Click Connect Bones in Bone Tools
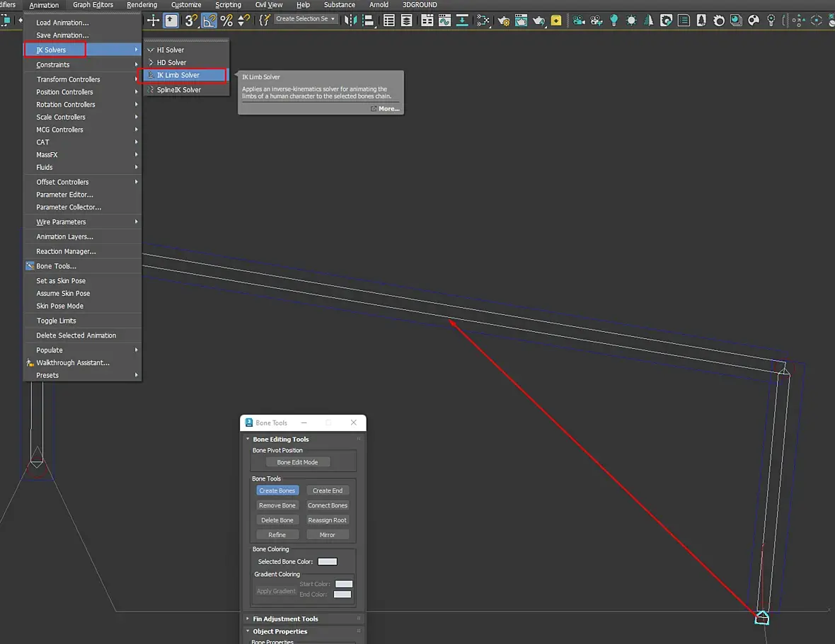The width and height of the screenshot is (835, 644). point(327,505)
